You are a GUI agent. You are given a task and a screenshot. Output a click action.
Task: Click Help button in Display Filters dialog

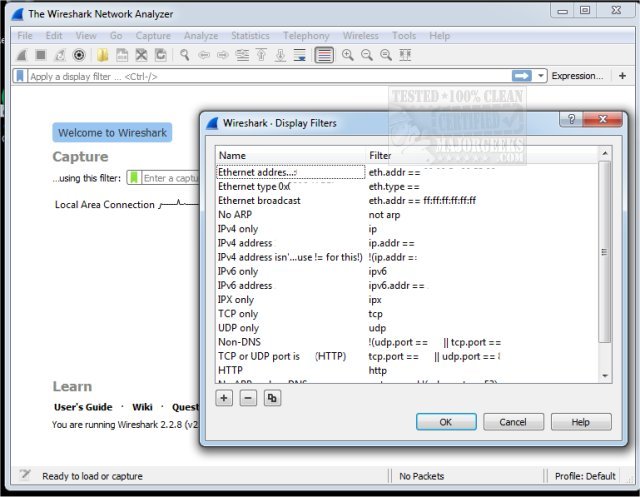tap(581, 422)
